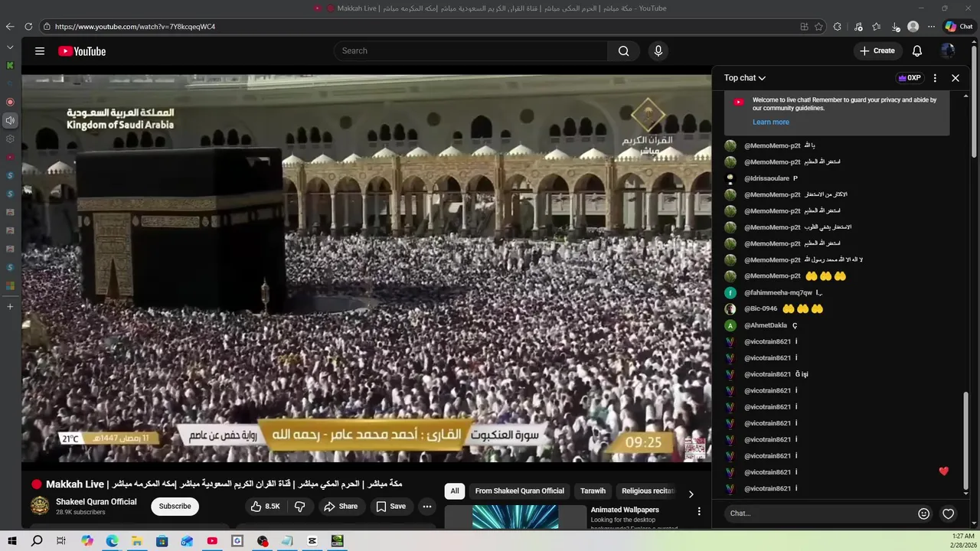Open settings gear in Edge sidebar
Screen dimensions: 980x551
(10, 139)
